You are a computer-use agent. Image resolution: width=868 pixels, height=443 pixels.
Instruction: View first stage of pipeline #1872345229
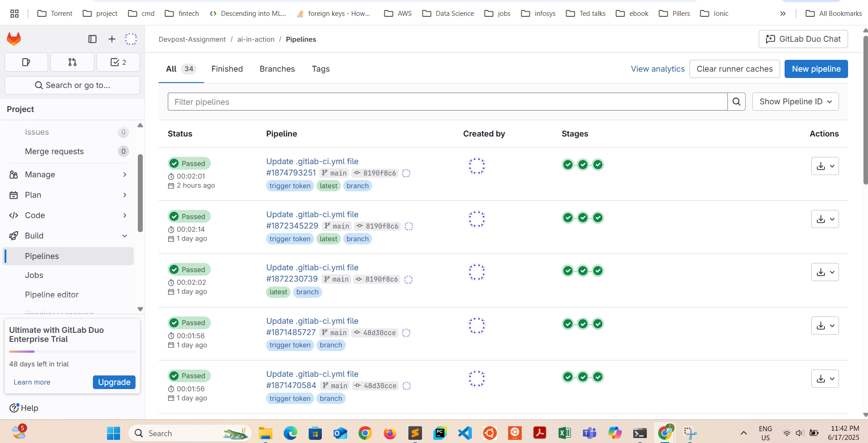click(568, 218)
